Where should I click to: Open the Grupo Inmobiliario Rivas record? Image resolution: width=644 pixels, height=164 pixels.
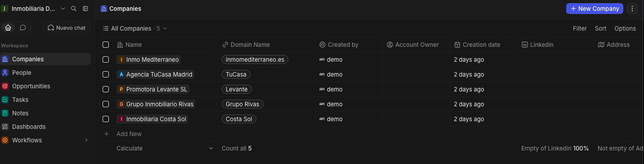(156, 104)
